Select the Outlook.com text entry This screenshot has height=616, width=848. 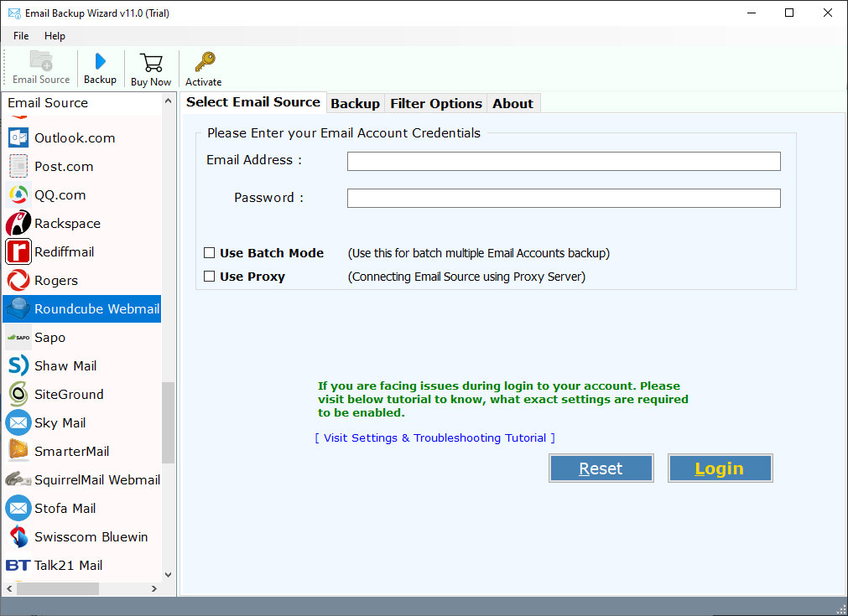tap(75, 137)
